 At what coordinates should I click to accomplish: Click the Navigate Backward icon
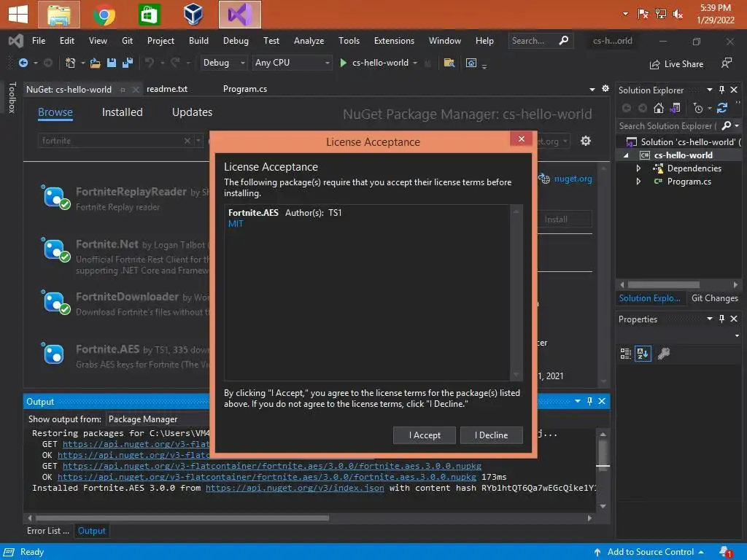click(23, 63)
